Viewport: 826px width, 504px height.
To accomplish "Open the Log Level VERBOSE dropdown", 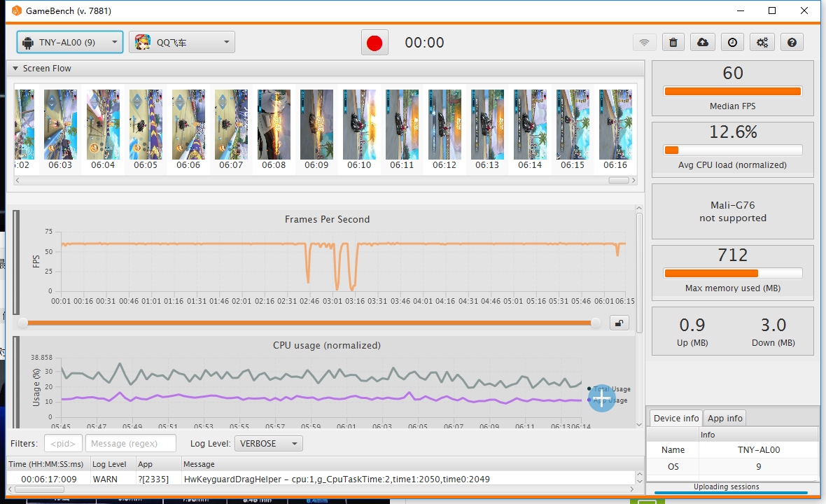I will click(x=267, y=444).
